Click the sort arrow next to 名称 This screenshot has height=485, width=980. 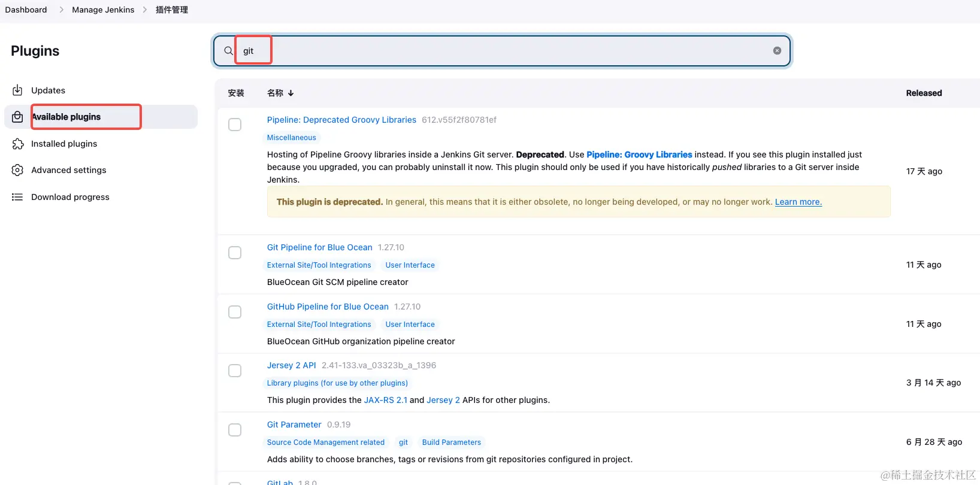pyautogui.click(x=291, y=93)
